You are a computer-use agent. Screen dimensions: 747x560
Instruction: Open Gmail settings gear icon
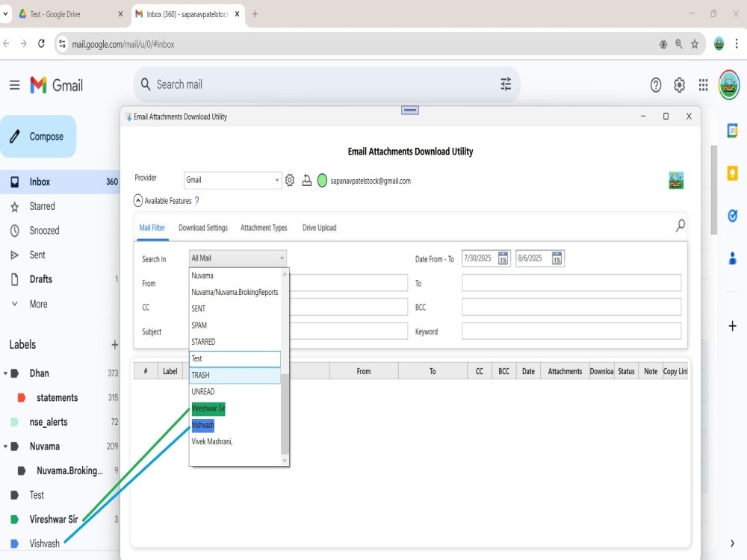[x=679, y=85]
